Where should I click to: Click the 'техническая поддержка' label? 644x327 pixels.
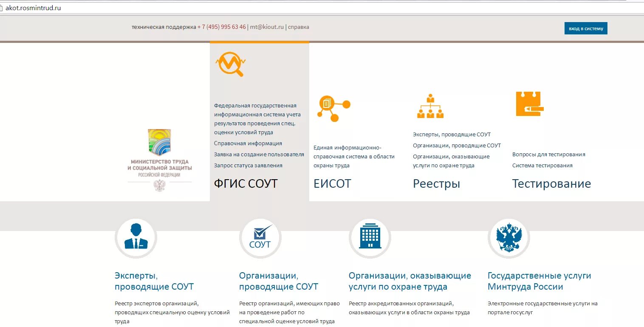pyautogui.click(x=164, y=27)
